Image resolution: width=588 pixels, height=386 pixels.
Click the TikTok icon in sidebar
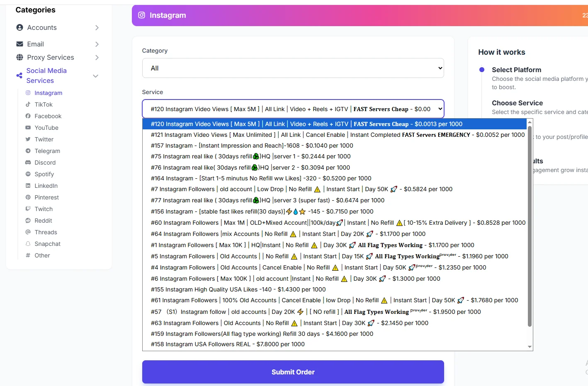[28, 104]
